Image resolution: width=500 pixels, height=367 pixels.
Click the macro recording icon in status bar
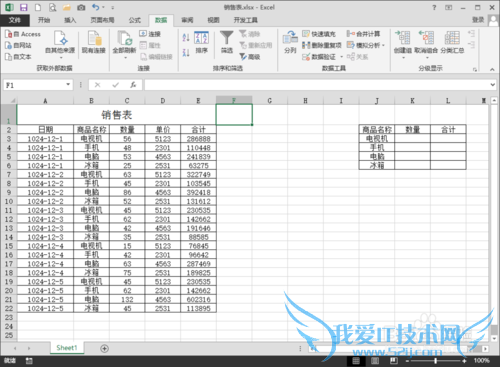click(29, 361)
